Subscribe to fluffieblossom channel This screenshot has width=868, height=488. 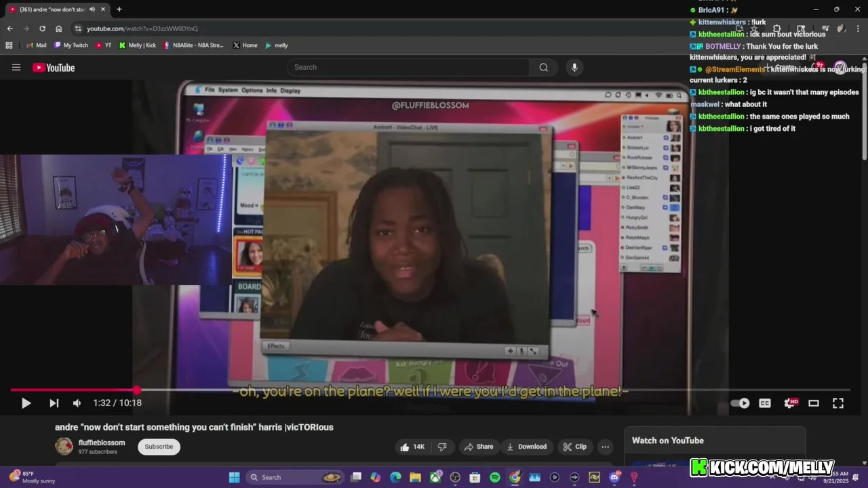point(159,447)
